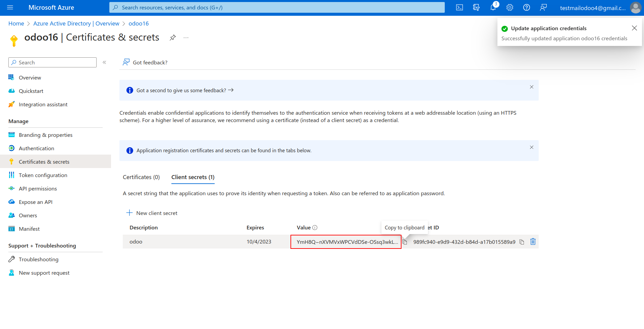Click the Microsoft Azure logo text
The image size is (644, 329).
(x=51, y=7)
